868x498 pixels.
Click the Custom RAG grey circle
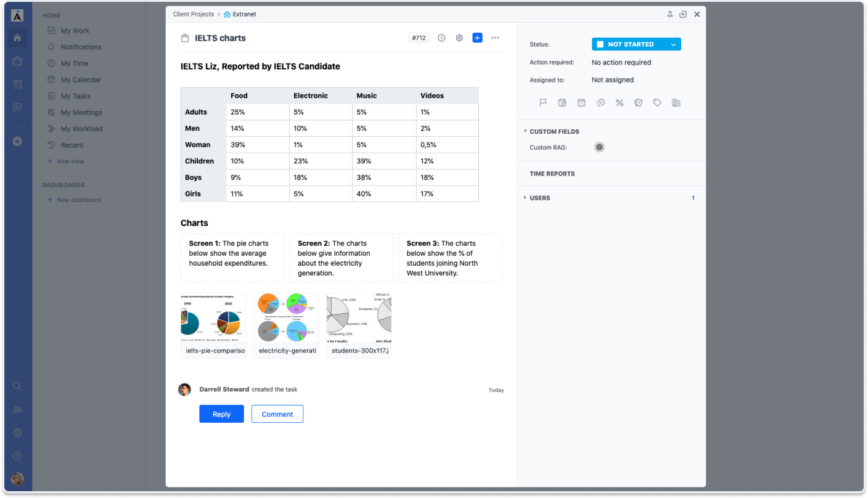click(x=599, y=147)
